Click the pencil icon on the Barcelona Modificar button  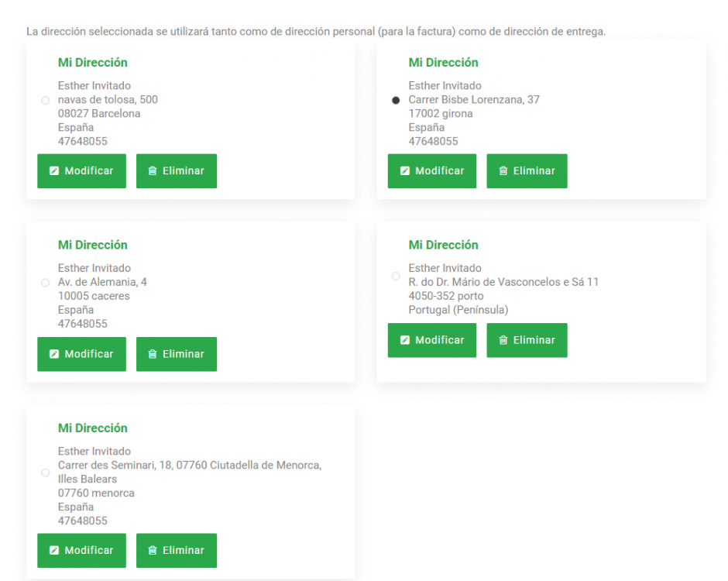point(54,171)
